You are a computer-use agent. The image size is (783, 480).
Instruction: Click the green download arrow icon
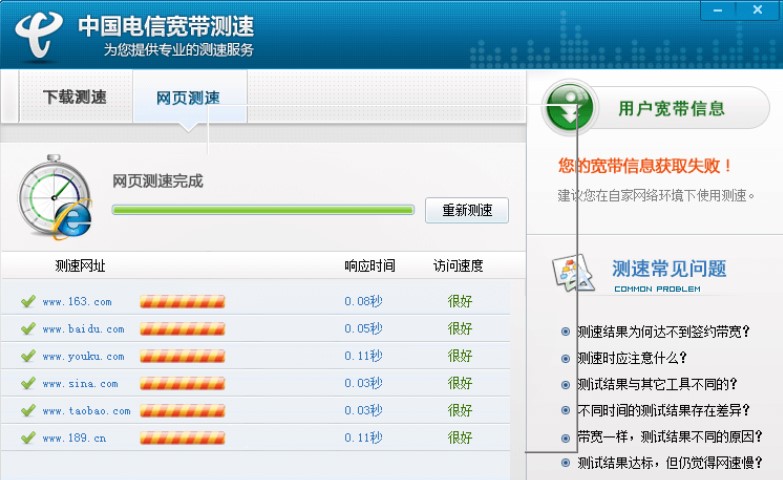tap(569, 108)
